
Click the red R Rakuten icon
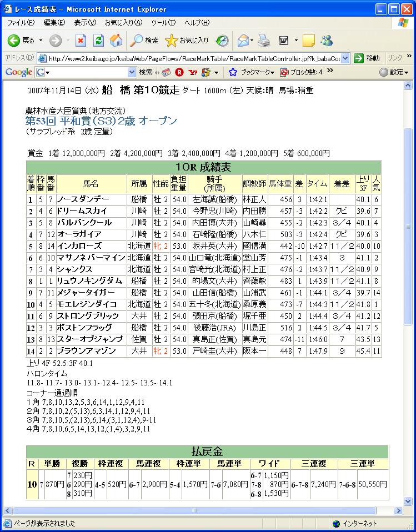179,72
